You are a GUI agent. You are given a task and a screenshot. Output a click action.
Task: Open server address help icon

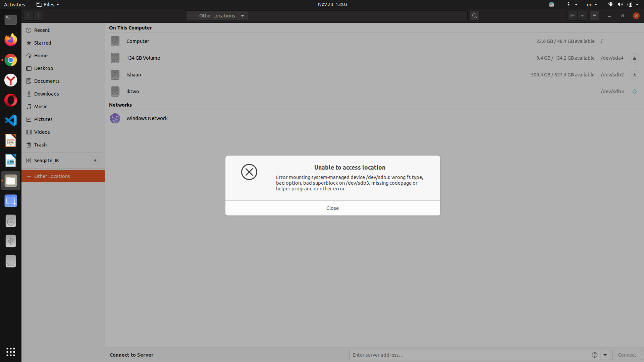[594, 355]
